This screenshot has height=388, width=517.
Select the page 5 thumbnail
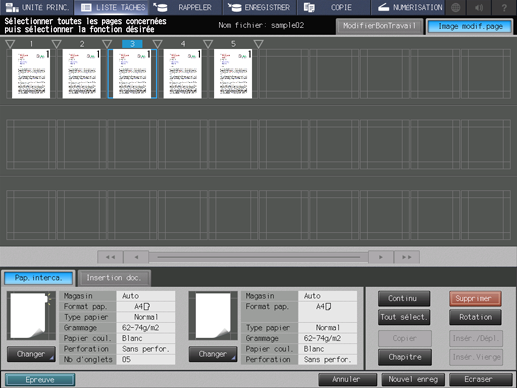click(x=233, y=74)
